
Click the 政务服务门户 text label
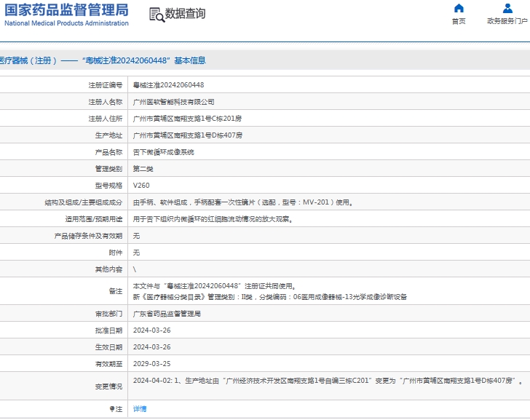pos(507,21)
